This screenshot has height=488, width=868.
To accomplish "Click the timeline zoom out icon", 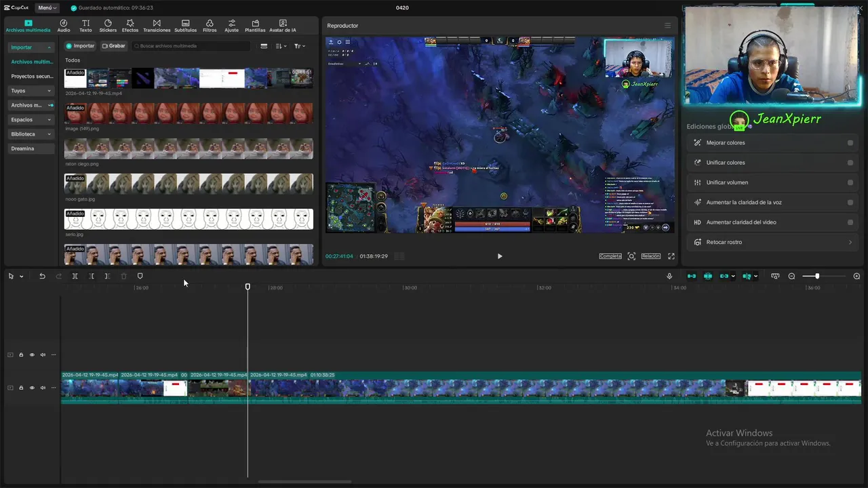I will point(791,276).
